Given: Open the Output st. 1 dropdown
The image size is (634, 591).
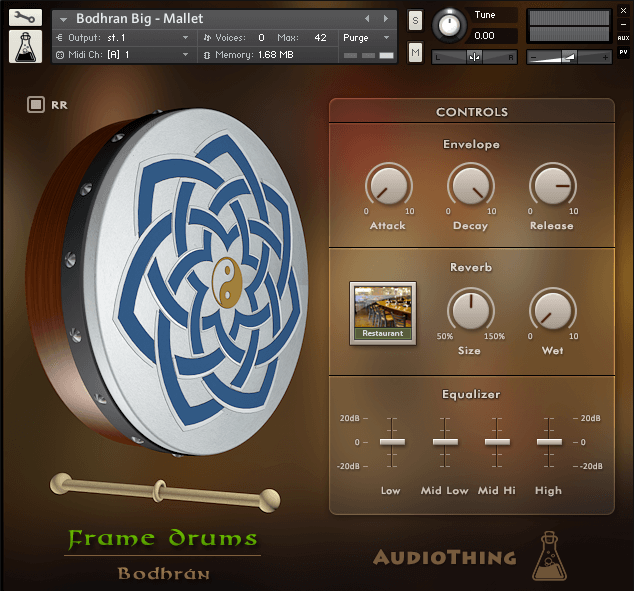Looking at the screenshot, I should (x=125, y=38).
